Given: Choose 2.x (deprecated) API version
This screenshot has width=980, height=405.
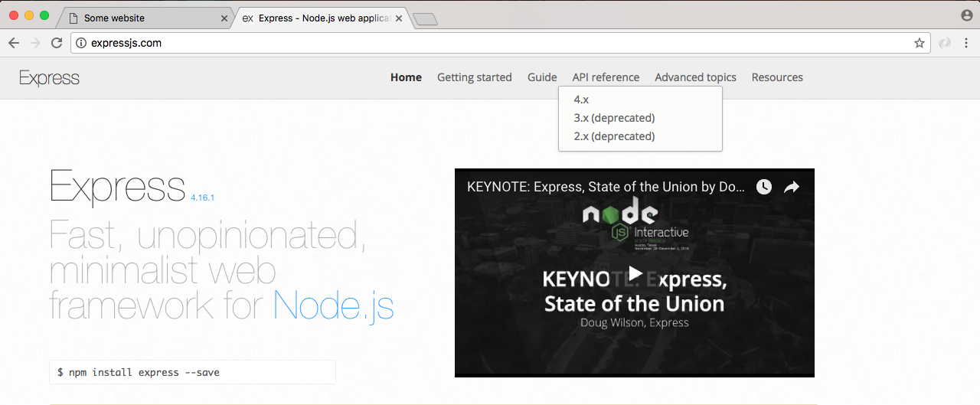Looking at the screenshot, I should [x=614, y=136].
